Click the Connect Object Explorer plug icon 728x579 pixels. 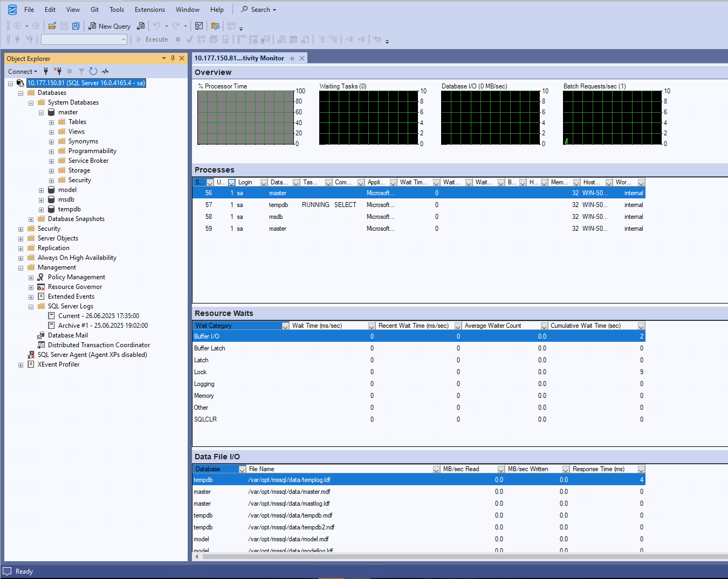click(46, 71)
